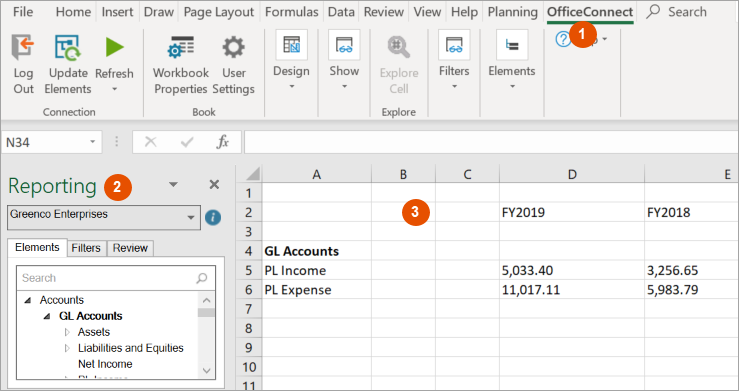Click the formula bar cancel X icon
This screenshot has width=739, height=391.
tap(150, 142)
